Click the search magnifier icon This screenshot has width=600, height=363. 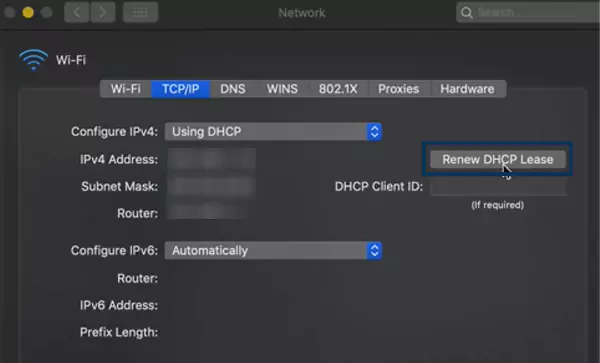click(466, 13)
